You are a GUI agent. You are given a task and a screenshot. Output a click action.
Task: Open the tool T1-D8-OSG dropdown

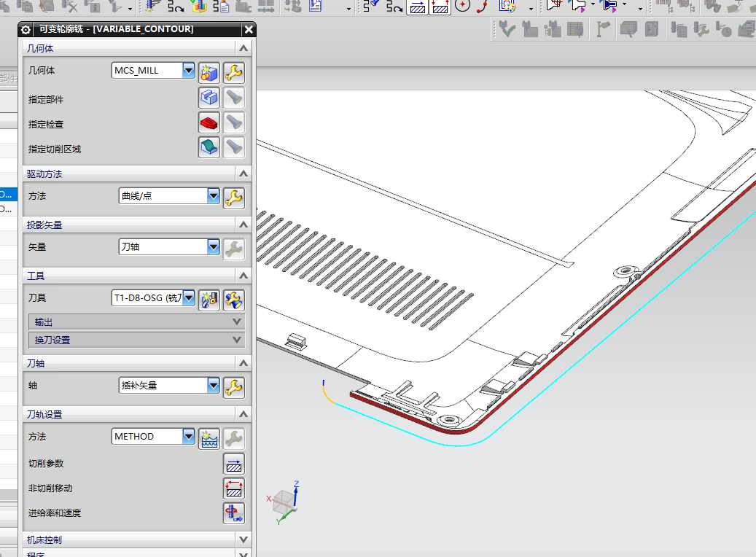[x=189, y=297]
